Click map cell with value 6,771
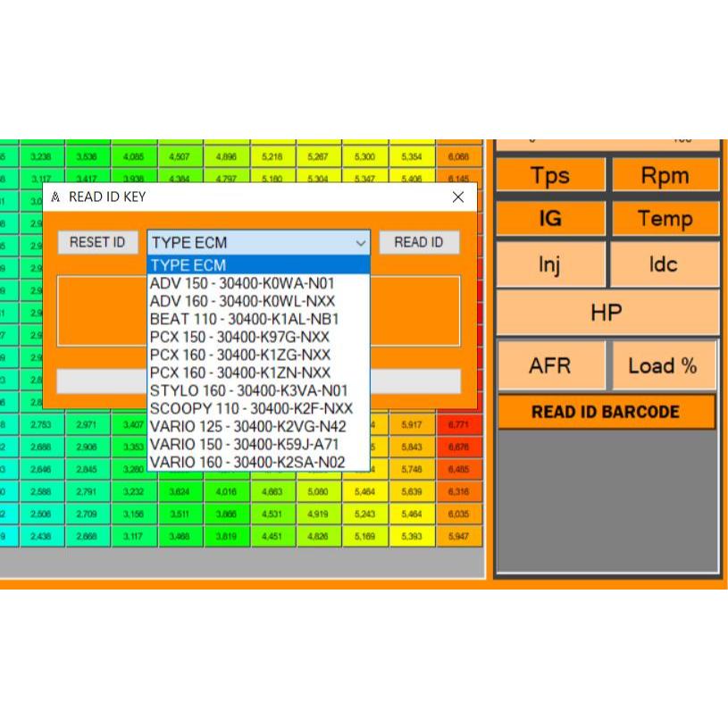Image resolution: width=728 pixels, height=728 pixels. [459, 425]
